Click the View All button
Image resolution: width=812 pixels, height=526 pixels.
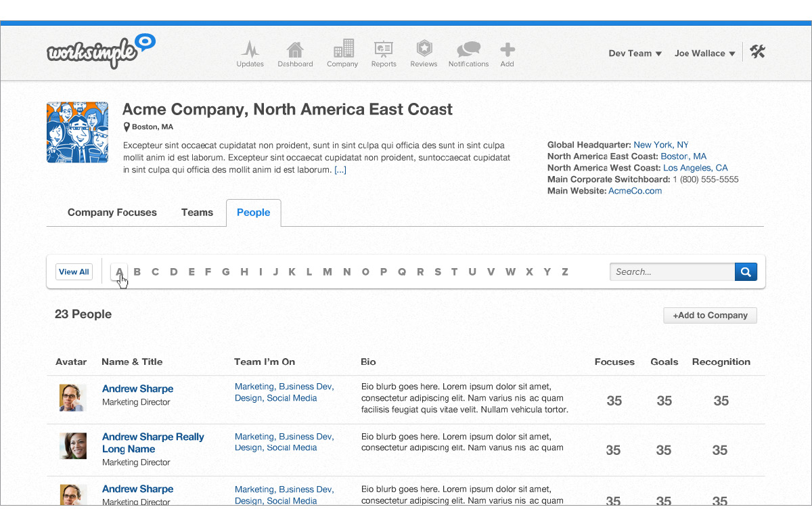[x=74, y=272]
